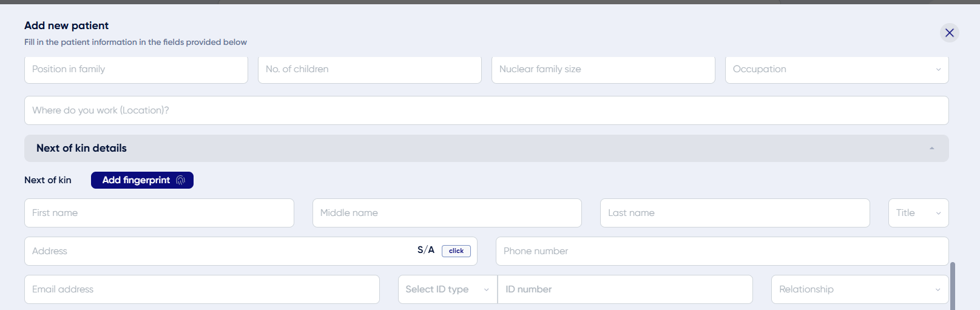The image size is (980, 310).
Task: Click the ID number field
Action: click(624, 289)
